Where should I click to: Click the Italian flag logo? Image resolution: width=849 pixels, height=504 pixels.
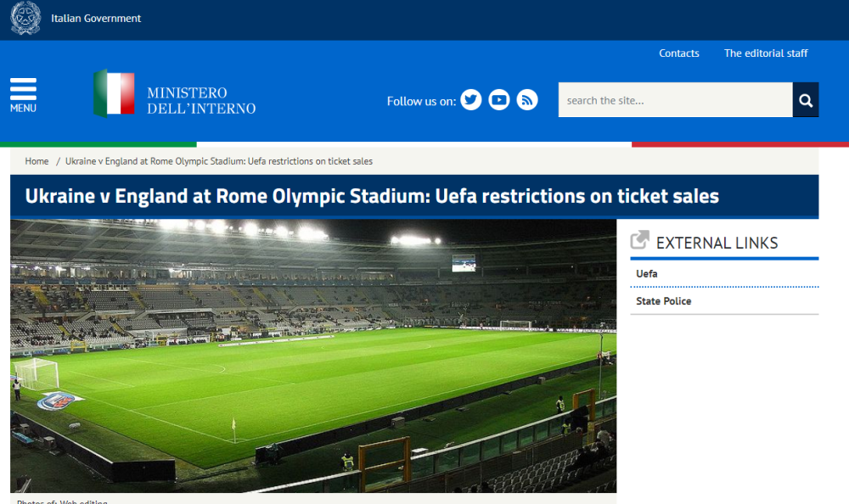click(x=114, y=93)
